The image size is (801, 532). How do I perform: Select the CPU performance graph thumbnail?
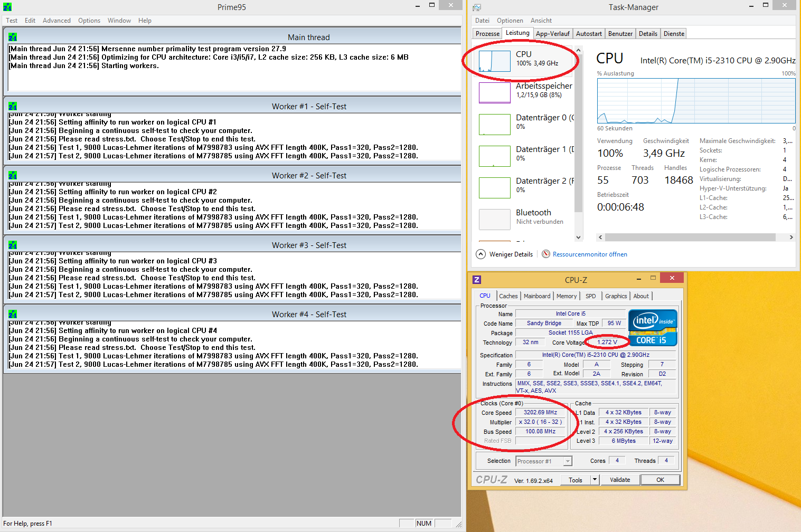click(x=495, y=61)
